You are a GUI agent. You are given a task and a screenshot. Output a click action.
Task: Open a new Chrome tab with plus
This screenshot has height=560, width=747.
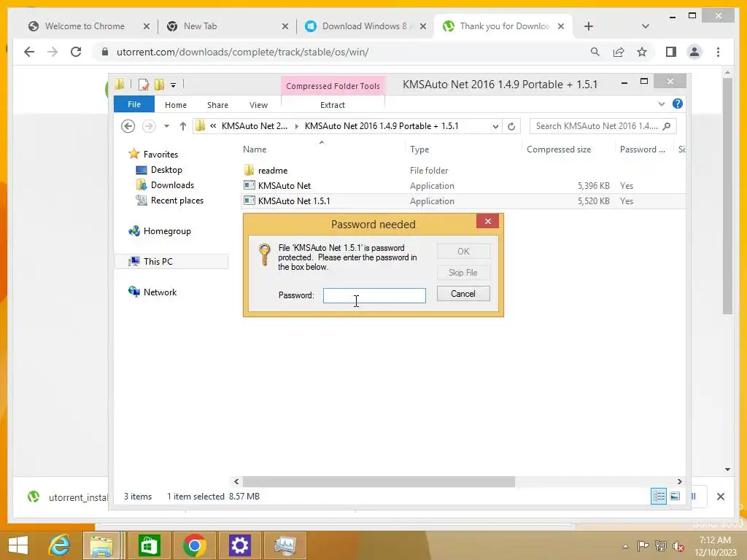589,26
